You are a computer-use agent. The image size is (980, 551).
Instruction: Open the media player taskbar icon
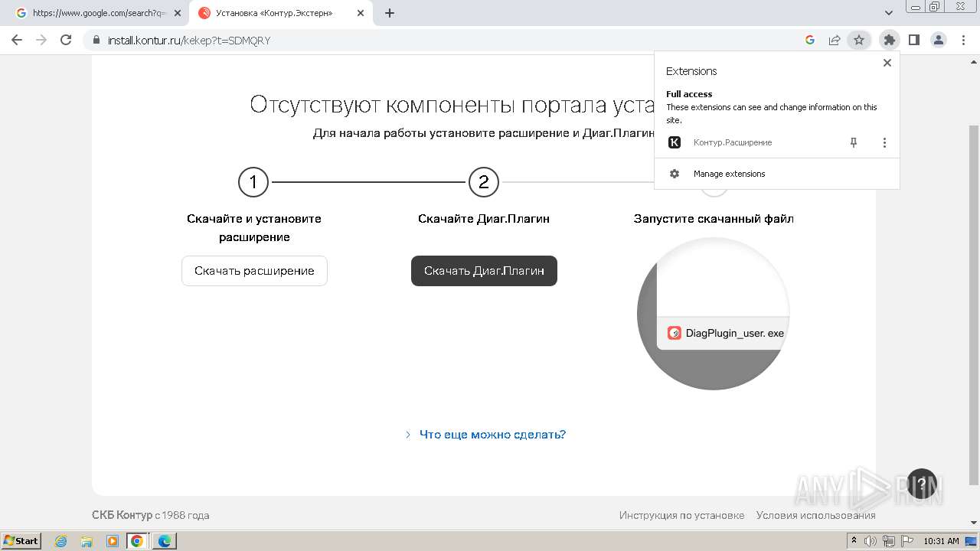pos(112,541)
